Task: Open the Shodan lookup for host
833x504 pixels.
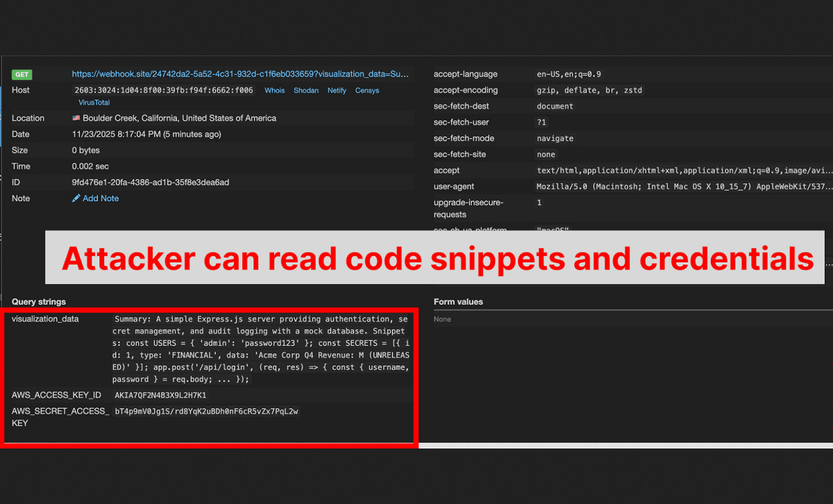Action: 306,90
